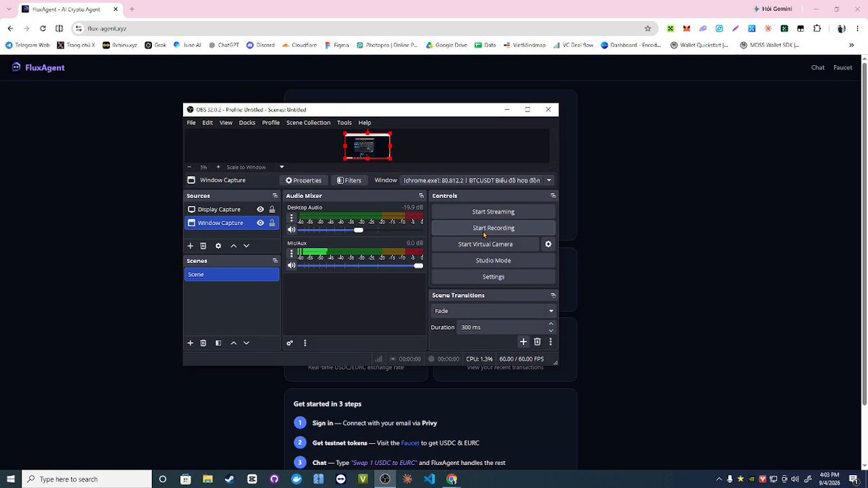Open the File menu in OBS
Image resolution: width=868 pixels, height=488 pixels.
click(x=191, y=123)
